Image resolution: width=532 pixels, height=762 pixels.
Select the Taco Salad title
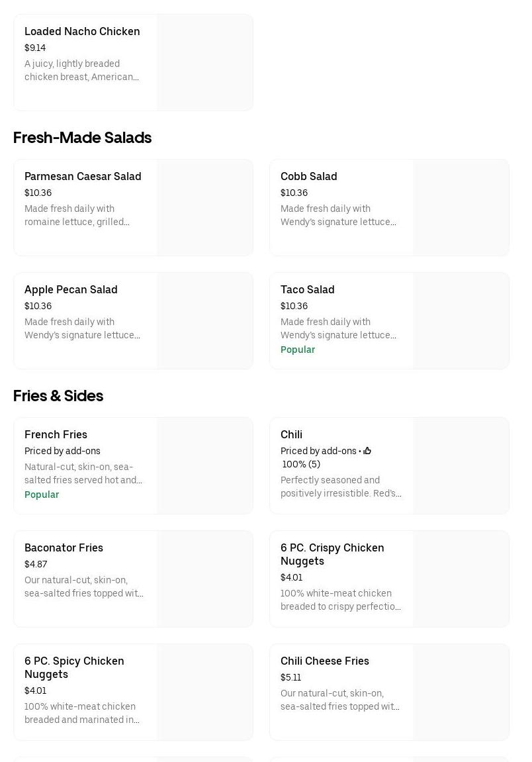[x=307, y=289]
